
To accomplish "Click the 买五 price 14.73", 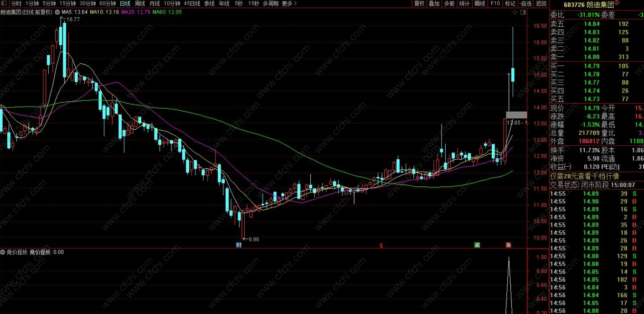I will (x=591, y=98).
